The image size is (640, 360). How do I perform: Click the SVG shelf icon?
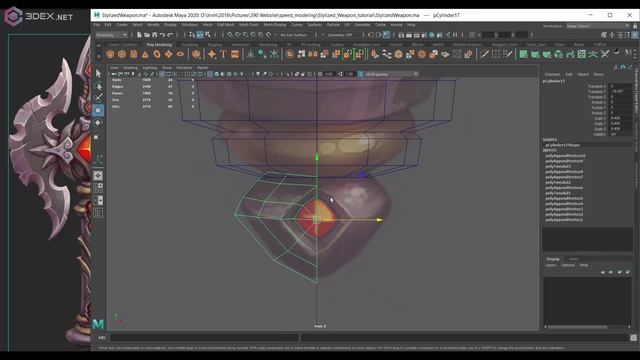[x=235, y=54]
